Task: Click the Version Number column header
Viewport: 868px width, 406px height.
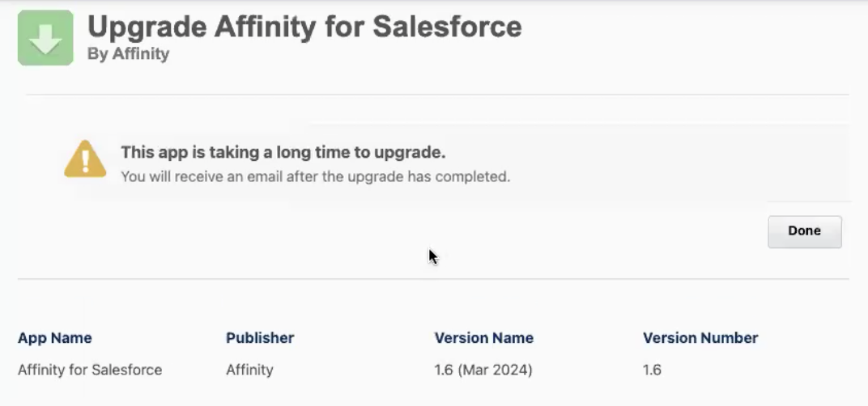Action: point(700,338)
